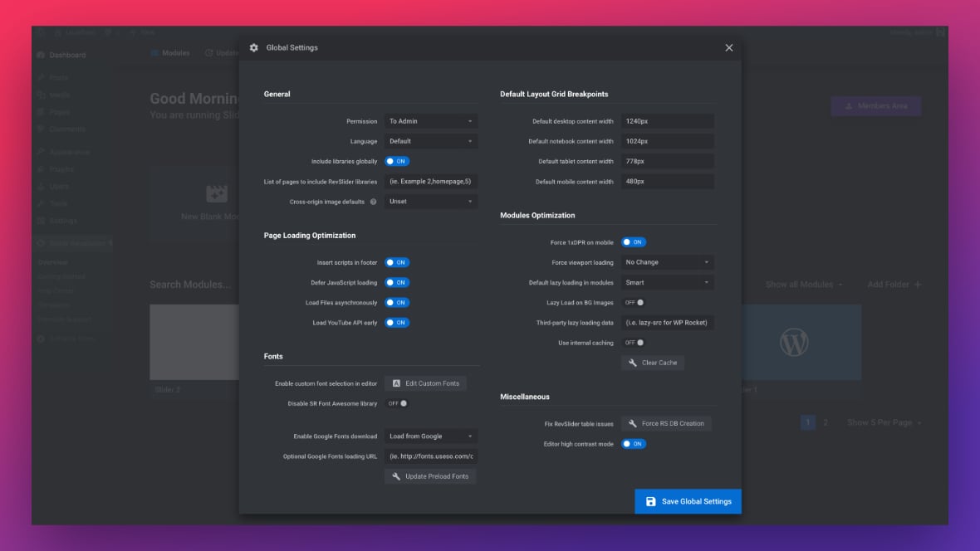Click the Clear Cache button
The height and width of the screenshot is (551, 980).
click(653, 363)
